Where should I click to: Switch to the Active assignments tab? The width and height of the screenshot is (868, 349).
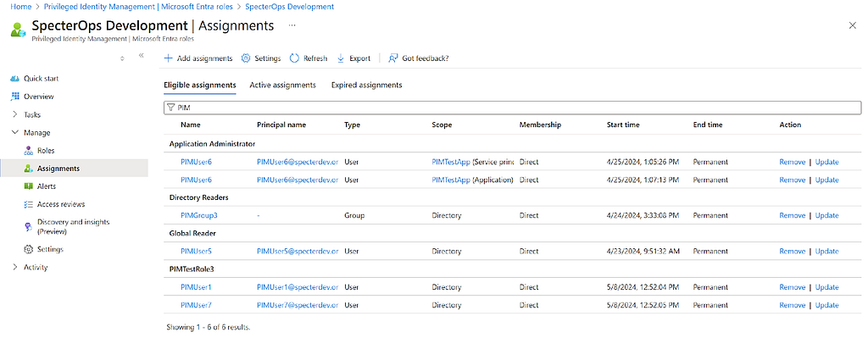click(283, 86)
